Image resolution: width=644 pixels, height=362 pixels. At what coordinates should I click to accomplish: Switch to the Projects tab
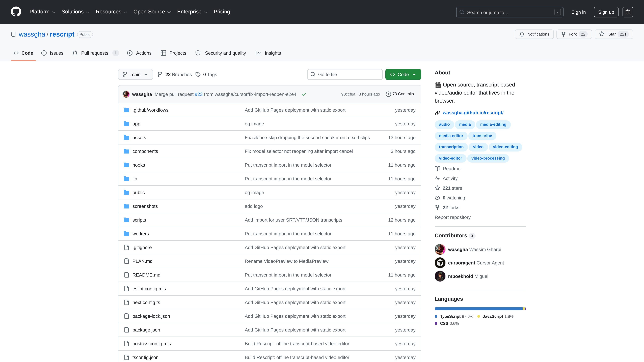coord(174,53)
